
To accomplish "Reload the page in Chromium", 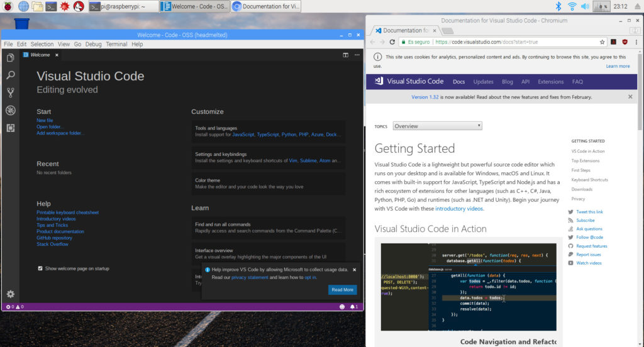I will pyautogui.click(x=392, y=42).
